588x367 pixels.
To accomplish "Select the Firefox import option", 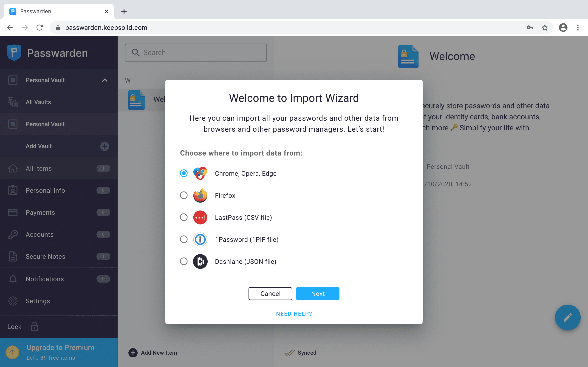I will (x=184, y=195).
